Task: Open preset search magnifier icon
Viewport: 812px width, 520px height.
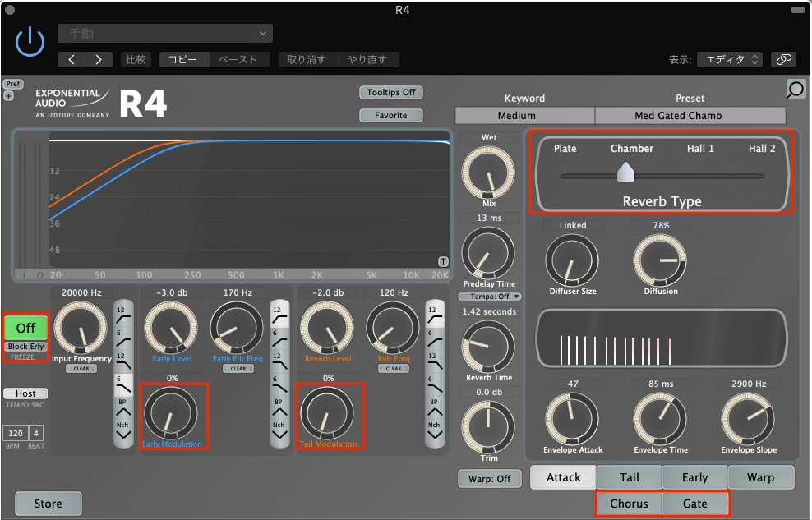Action: 796,90
